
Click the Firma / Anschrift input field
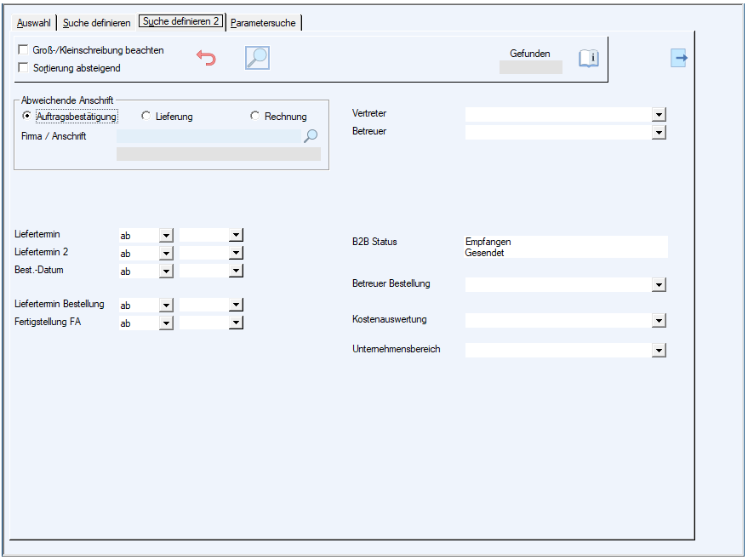[209, 136]
